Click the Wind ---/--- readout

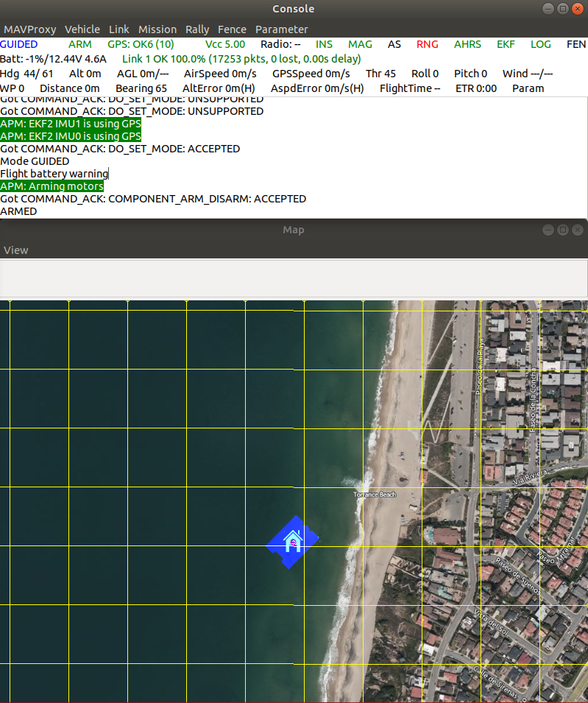pyautogui.click(x=528, y=74)
